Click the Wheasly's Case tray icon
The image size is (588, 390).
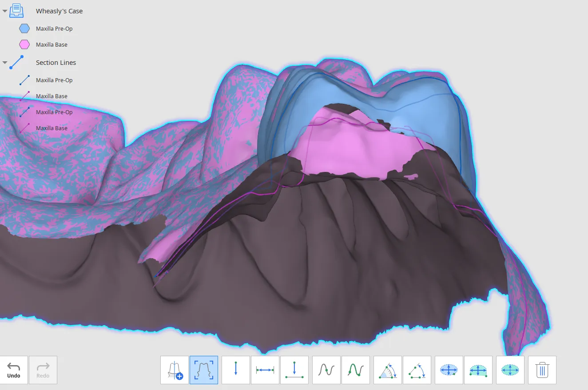pos(17,11)
